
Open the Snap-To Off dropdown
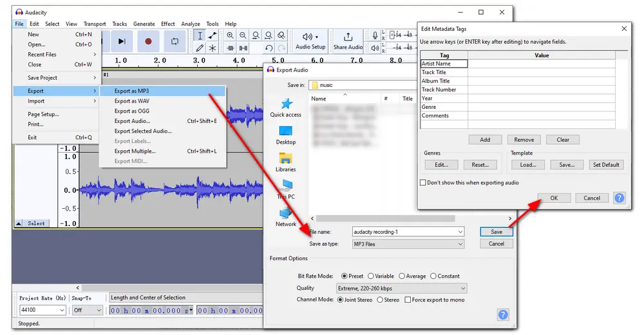pyautogui.click(x=87, y=310)
